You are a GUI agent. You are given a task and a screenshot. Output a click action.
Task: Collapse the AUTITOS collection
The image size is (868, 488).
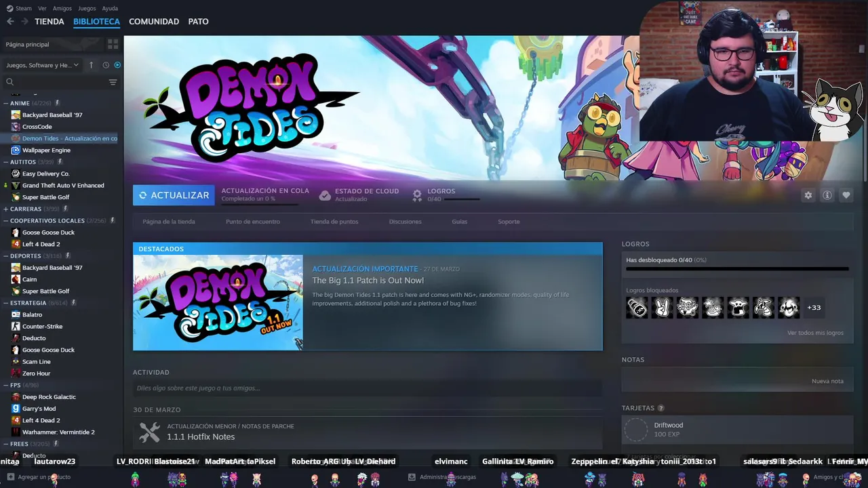coord(6,162)
